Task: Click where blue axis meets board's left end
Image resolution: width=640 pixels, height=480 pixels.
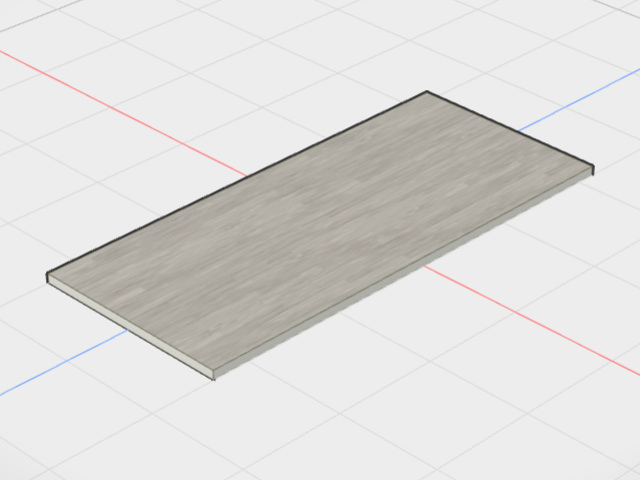Action: 129,329
